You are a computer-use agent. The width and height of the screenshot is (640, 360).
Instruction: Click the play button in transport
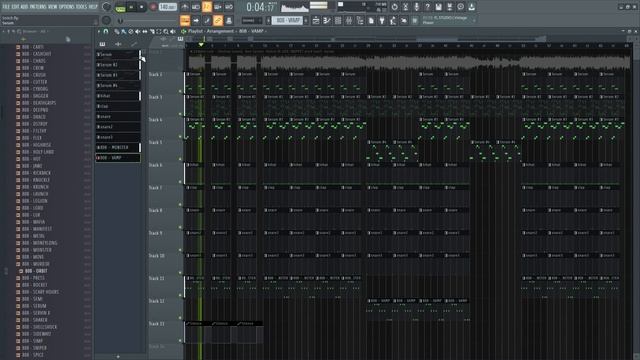[131, 7]
